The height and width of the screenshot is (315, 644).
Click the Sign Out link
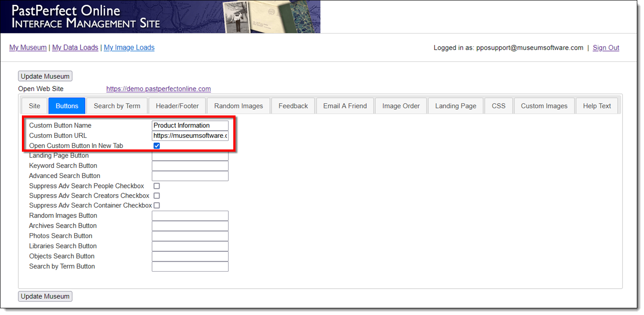(x=606, y=48)
